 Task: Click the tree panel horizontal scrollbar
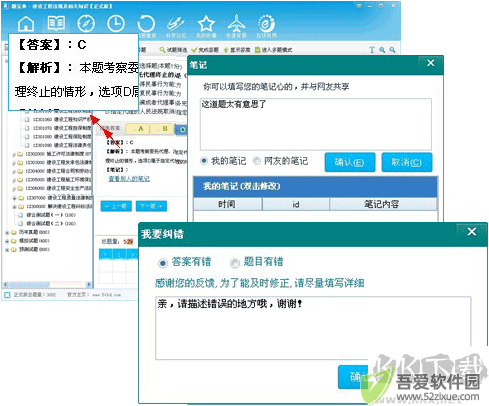coord(47,284)
